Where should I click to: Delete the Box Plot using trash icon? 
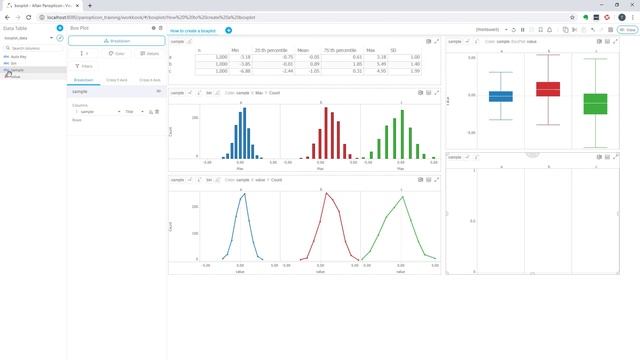[x=160, y=28]
